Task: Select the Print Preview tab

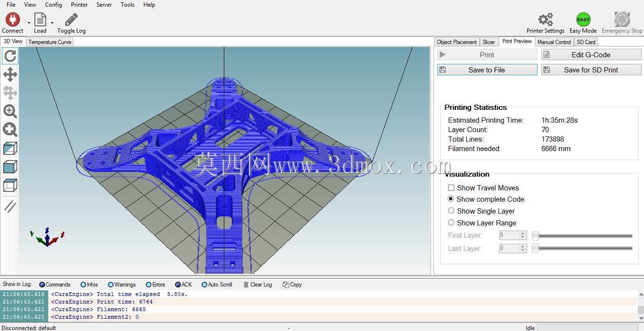Action: [517, 41]
